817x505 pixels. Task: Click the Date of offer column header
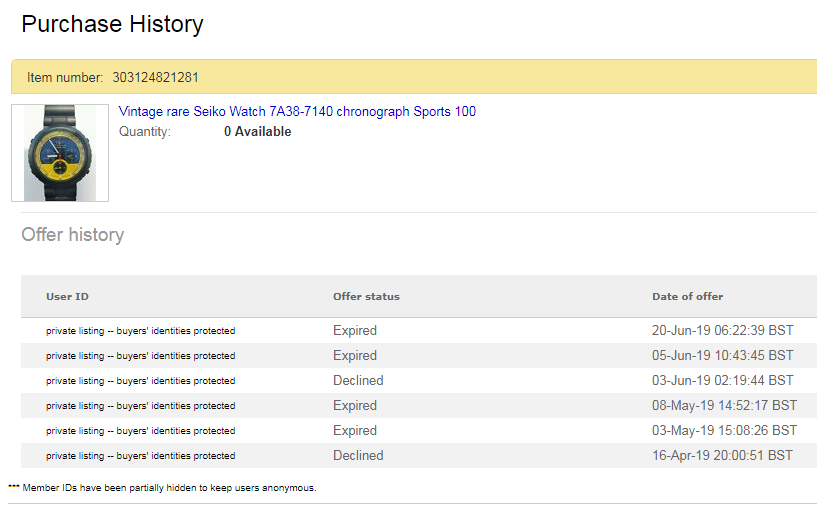[687, 297]
